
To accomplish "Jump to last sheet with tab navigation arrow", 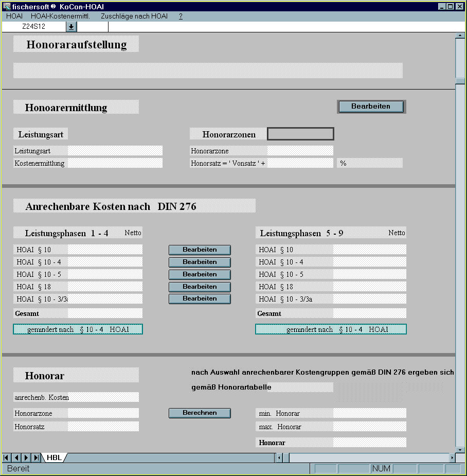I will pyautogui.click(x=36, y=457).
